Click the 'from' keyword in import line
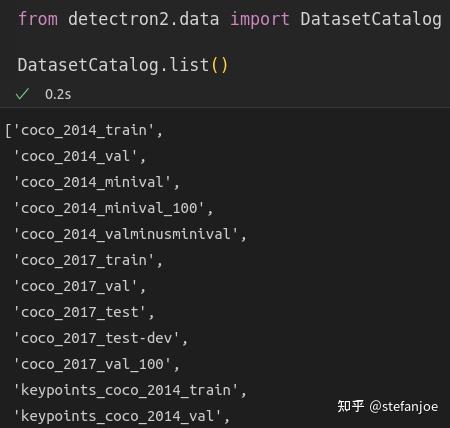The width and height of the screenshot is (450, 428). click(x=38, y=19)
